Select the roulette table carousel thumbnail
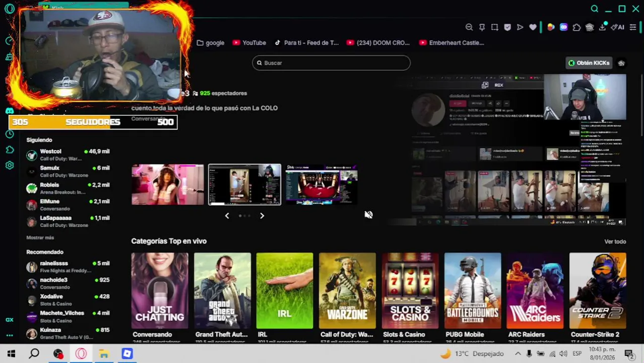This screenshot has height=363, width=644. pyautogui.click(x=321, y=185)
